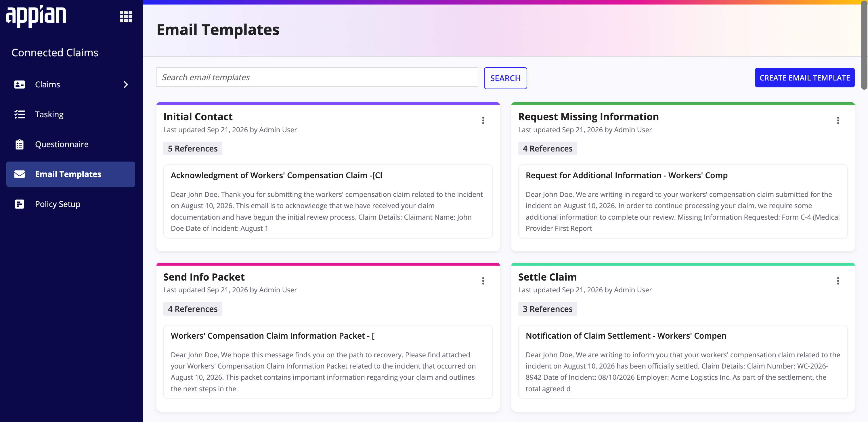868x422 pixels.
Task: Expand the Claims submenu chevron
Action: coord(126,85)
